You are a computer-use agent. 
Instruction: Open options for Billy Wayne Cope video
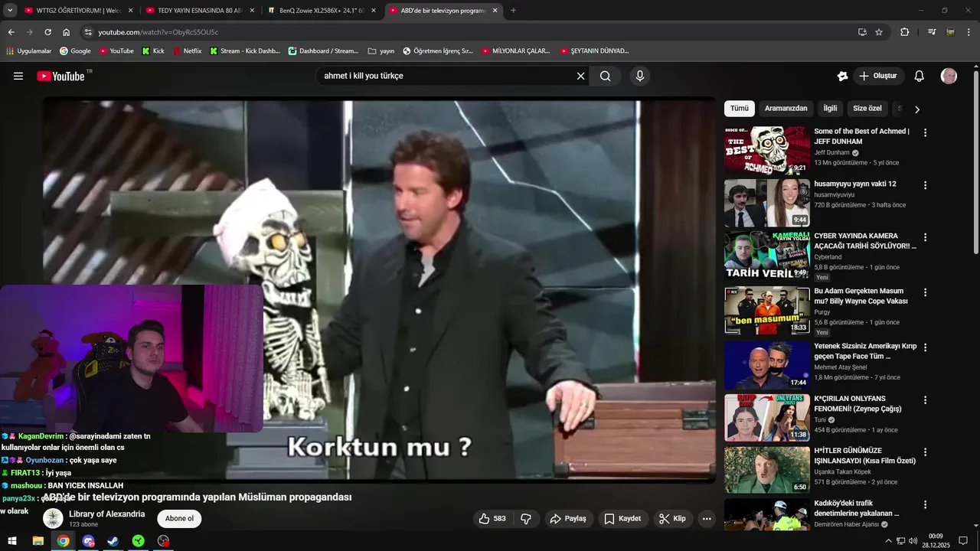click(x=925, y=292)
